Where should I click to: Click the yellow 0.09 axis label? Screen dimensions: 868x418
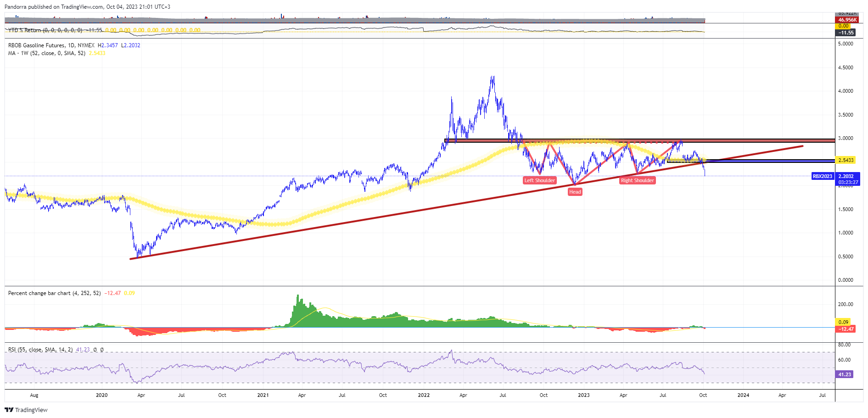844,322
